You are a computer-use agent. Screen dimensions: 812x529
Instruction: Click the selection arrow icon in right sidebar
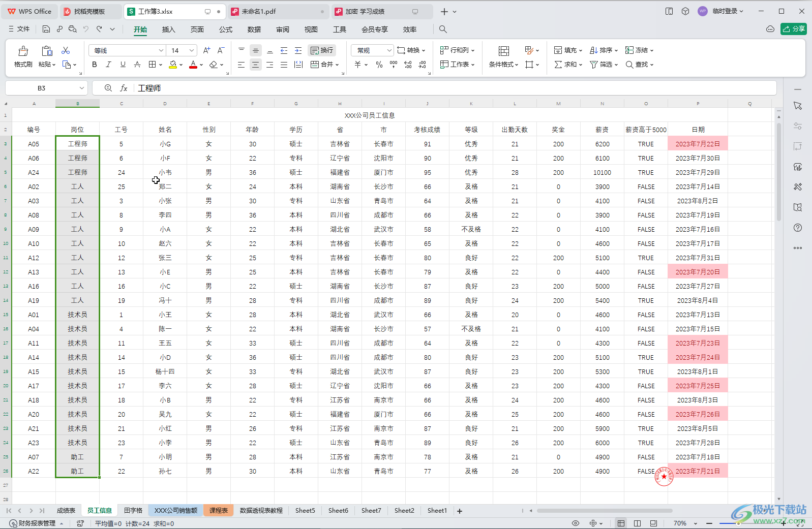(x=798, y=106)
